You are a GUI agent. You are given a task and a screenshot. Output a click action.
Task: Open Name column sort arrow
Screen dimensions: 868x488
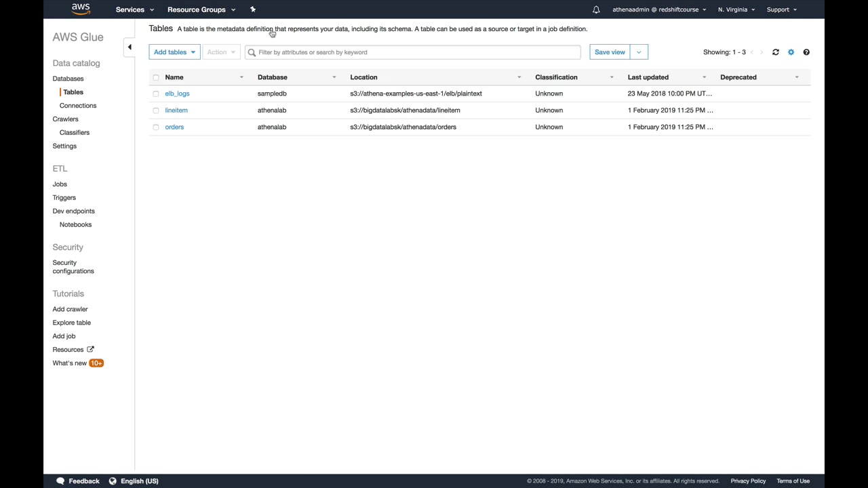pos(241,77)
